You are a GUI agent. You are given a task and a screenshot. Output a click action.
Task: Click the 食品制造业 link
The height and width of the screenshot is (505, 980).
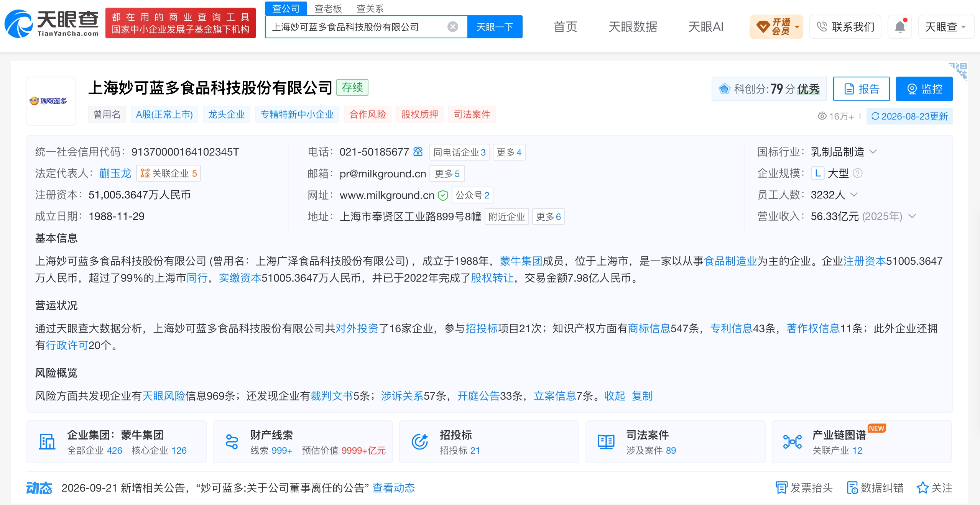pyautogui.click(x=730, y=261)
